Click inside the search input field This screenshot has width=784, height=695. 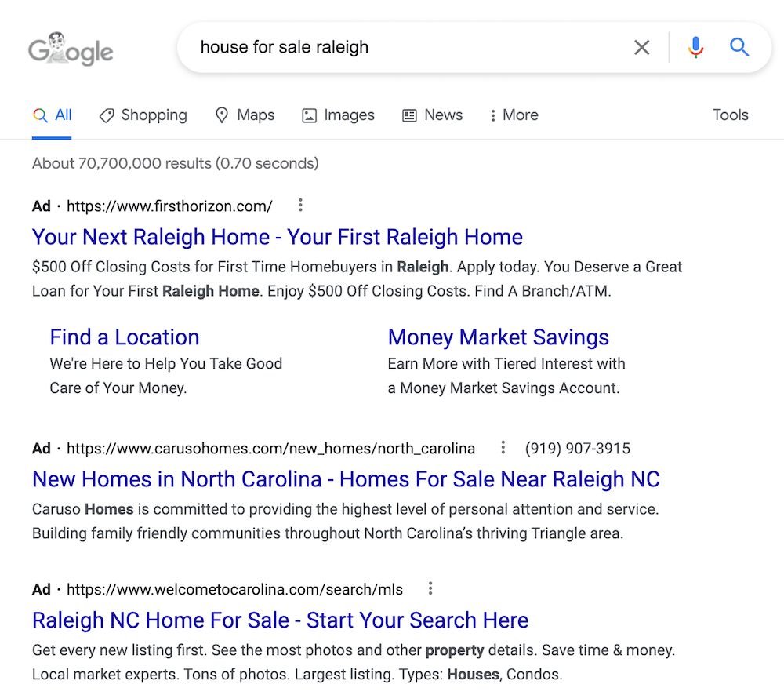coord(392,47)
